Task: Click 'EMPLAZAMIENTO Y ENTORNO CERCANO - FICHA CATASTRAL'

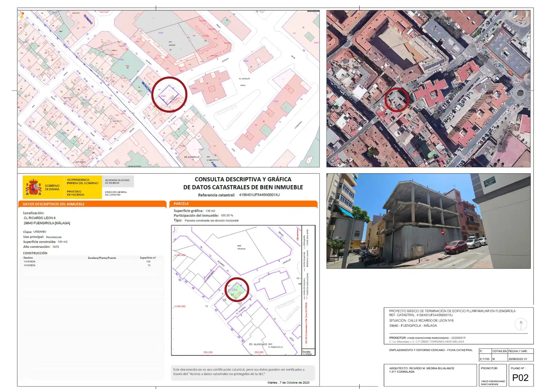Action: tap(431, 350)
